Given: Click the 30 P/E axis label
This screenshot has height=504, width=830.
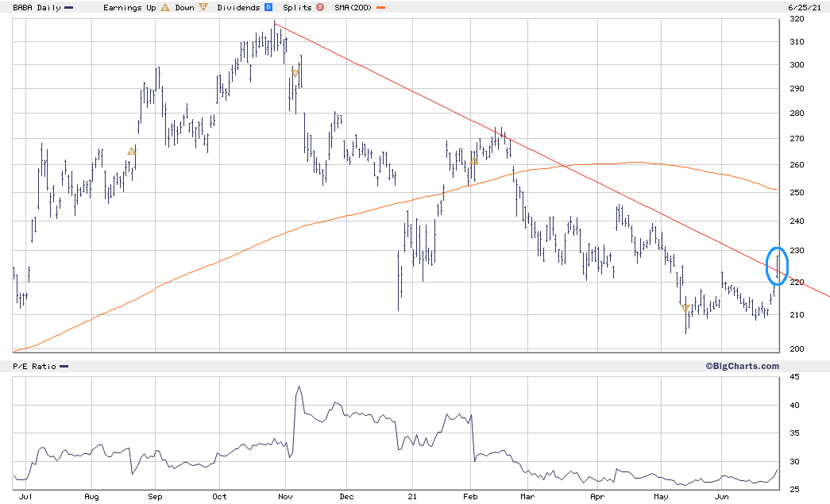Looking at the screenshot, I should pyautogui.click(x=794, y=462).
